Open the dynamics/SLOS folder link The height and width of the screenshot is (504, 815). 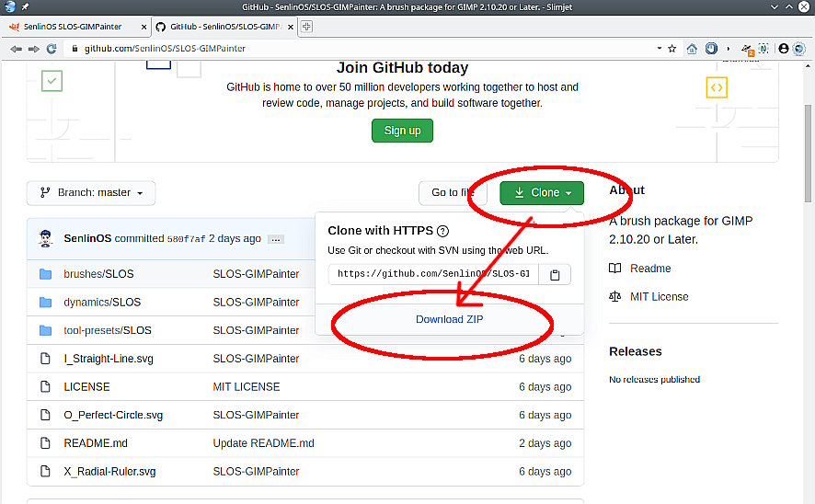pyautogui.click(x=102, y=302)
